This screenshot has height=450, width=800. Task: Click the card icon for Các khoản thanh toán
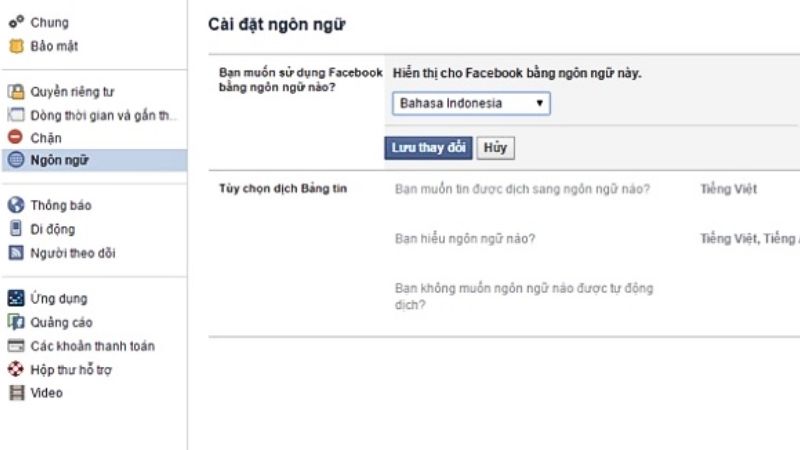coord(16,346)
